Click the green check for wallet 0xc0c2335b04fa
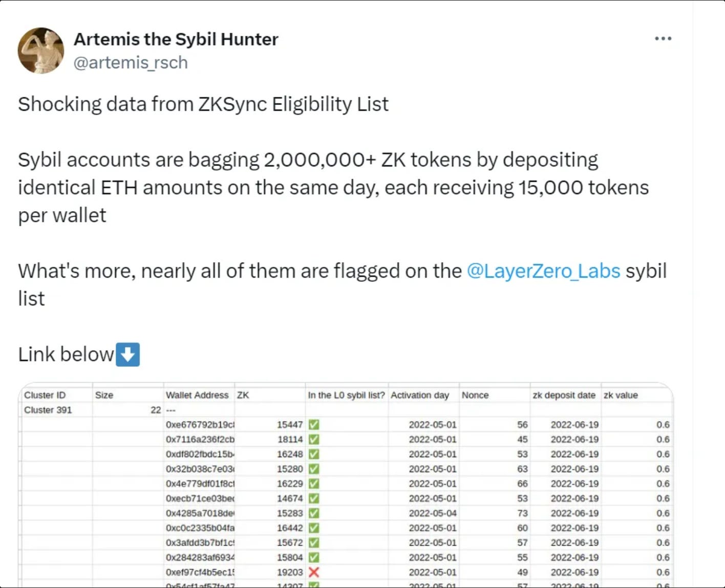The width and height of the screenshot is (725, 588). [x=314, y=528]
